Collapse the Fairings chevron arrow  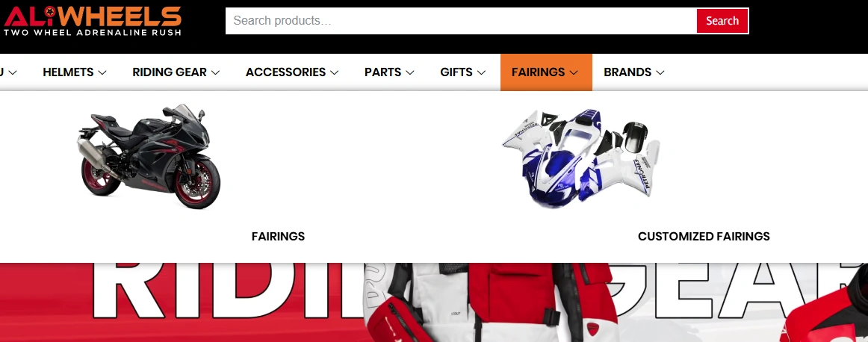pos(574,72)
